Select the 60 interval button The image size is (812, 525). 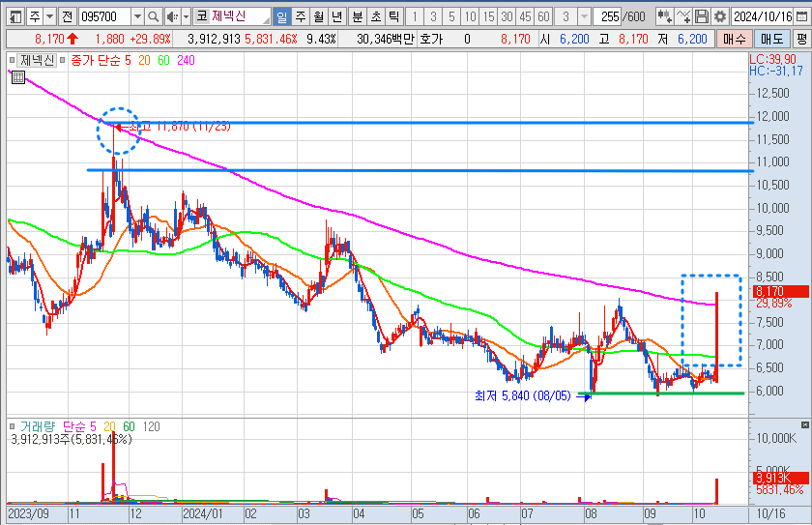click(x=543, y=17)
